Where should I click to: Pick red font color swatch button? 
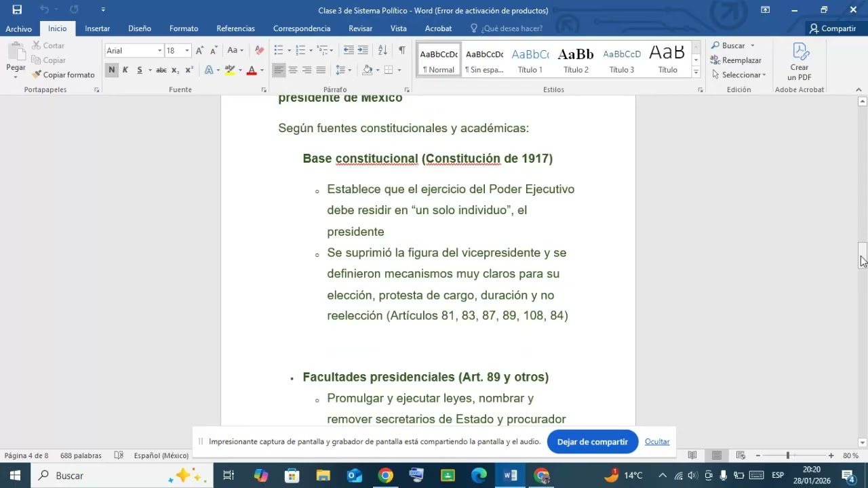click(252, 70)
